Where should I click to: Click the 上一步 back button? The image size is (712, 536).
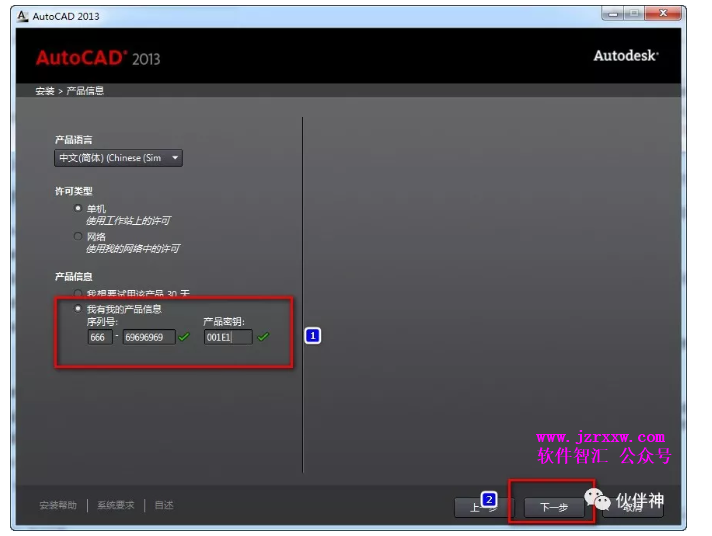point(483,507)
